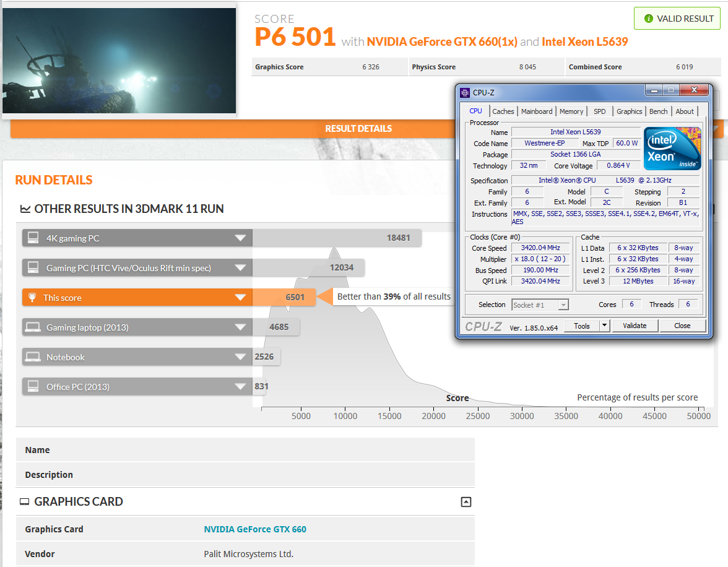This screenshot has width=728, height=567.
Task: Click the Bus Speed 190.00 MHz field
Action: [540, 271]
